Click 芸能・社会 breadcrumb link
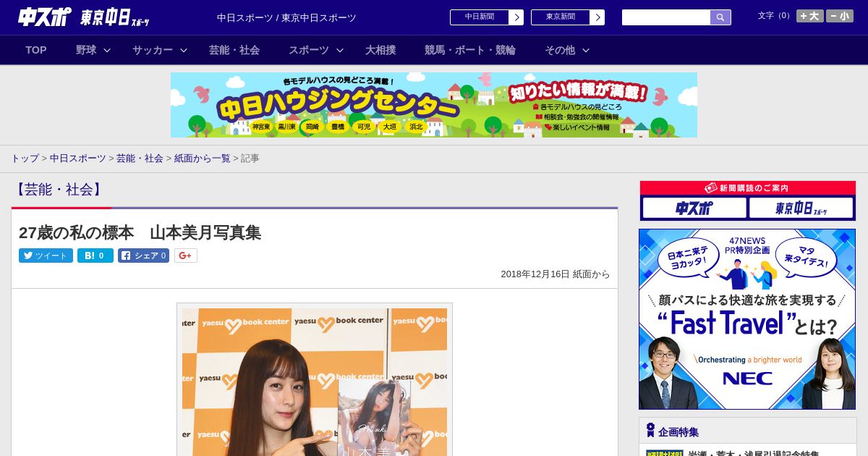 click(x=140, y=158)
